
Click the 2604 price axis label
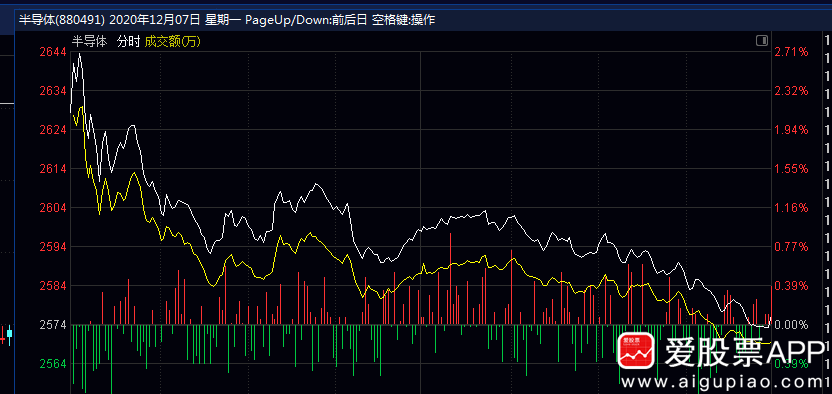point(53,208)
